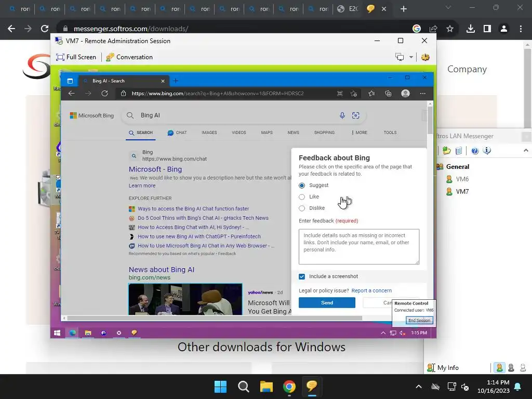Viewport: 532px width, 399px height.
Task: Expand the monitor selection dropdown arrow
Action: tap(411, 57)
